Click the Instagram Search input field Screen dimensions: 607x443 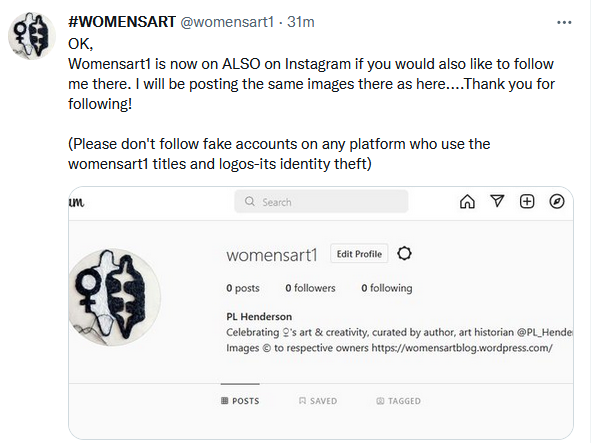[x=321, y=201]
